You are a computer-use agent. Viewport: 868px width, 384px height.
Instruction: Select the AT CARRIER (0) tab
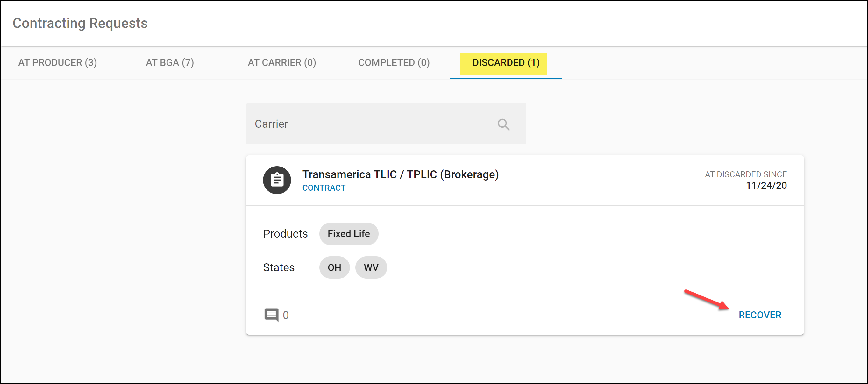click(x=282, y=63)
